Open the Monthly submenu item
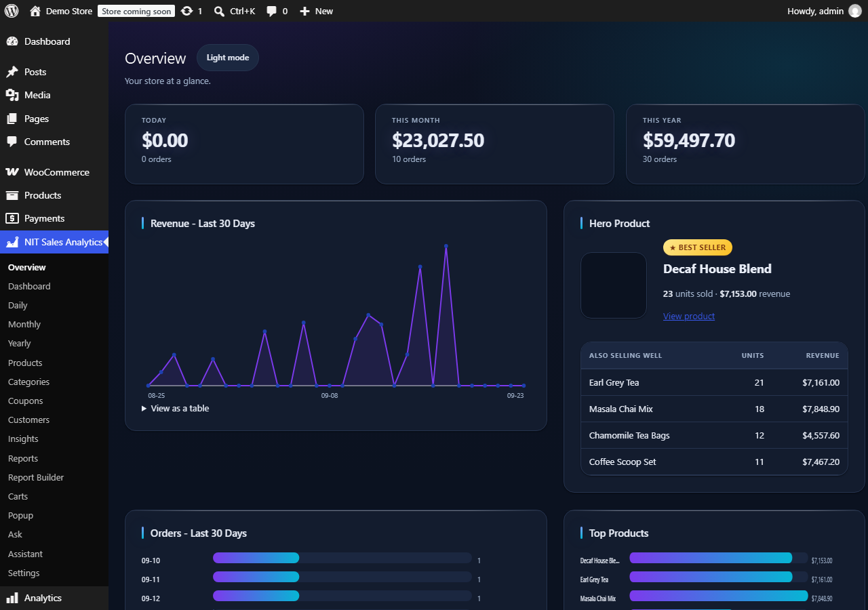 pyautogui.click(x=24, y=324)
